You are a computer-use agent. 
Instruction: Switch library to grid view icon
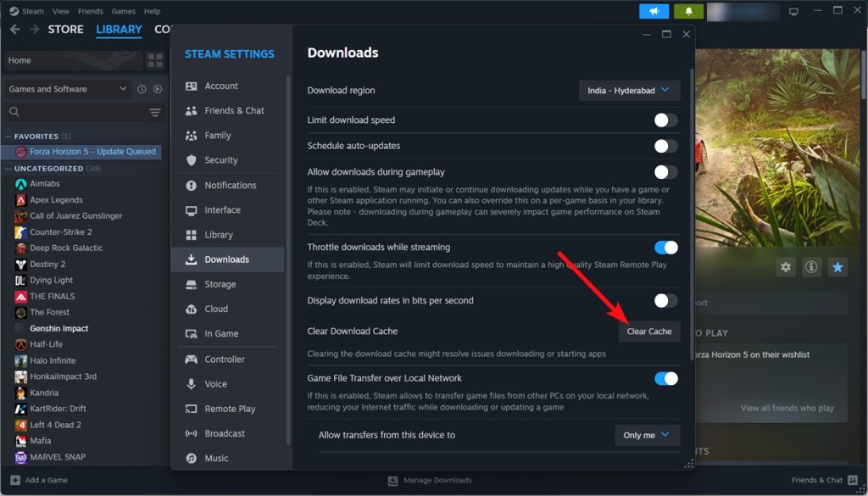tap(156, 60)
